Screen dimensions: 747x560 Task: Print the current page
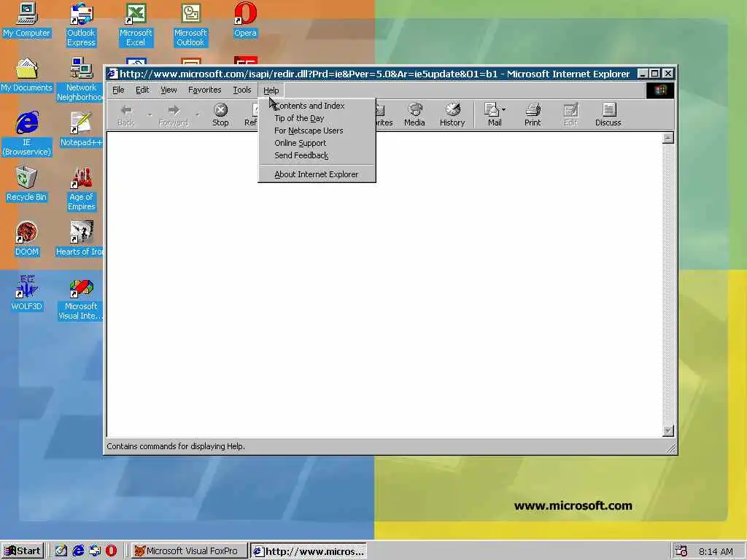pyautogui.click(x=533, y=114)
